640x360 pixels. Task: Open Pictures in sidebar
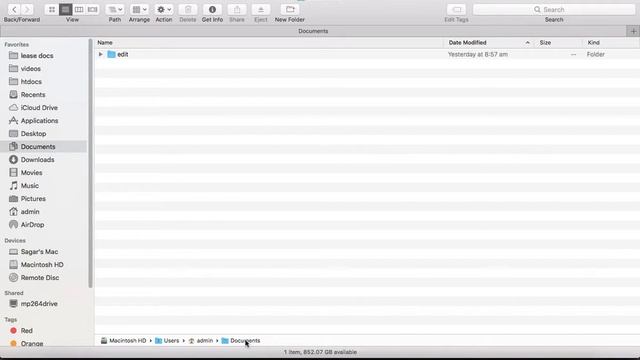coord(33,199)
